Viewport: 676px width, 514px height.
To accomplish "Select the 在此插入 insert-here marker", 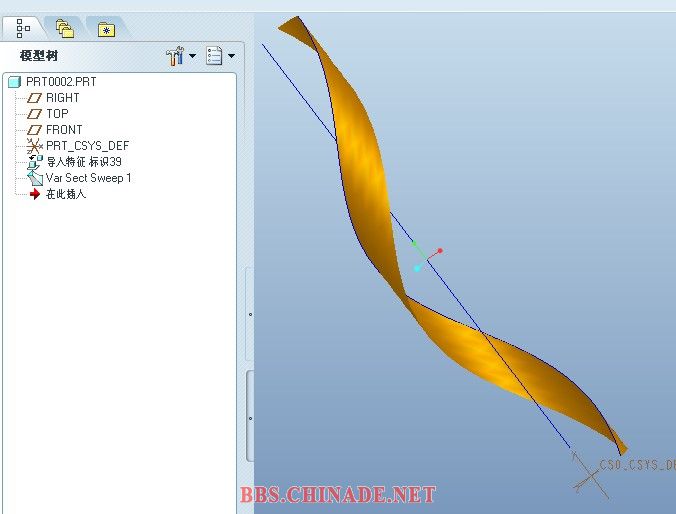I will tap(66, 194).
